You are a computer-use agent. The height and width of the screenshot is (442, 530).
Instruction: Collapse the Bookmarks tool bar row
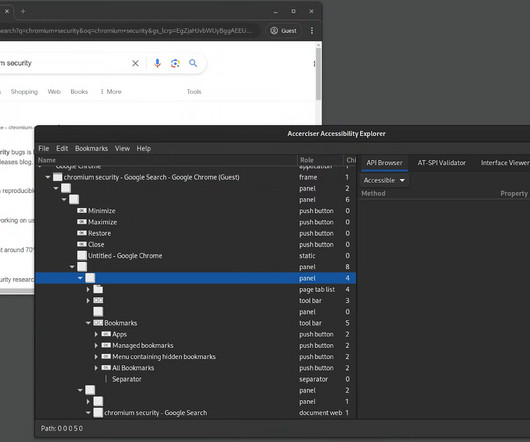point(88,323)
